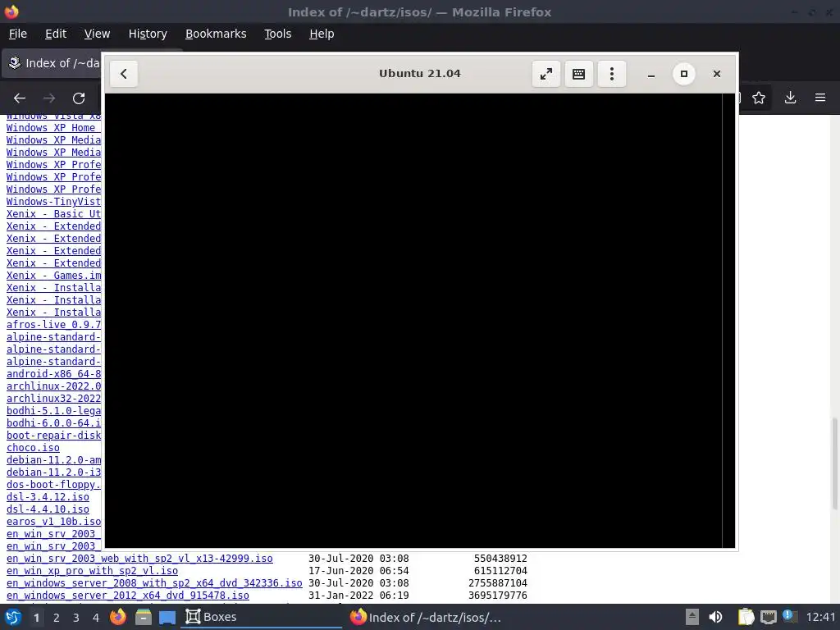Download the dsl-3.4.12.iso link
Image resolution: width=840 pixels, height=630 pixels.
click(x=48, y=497)
